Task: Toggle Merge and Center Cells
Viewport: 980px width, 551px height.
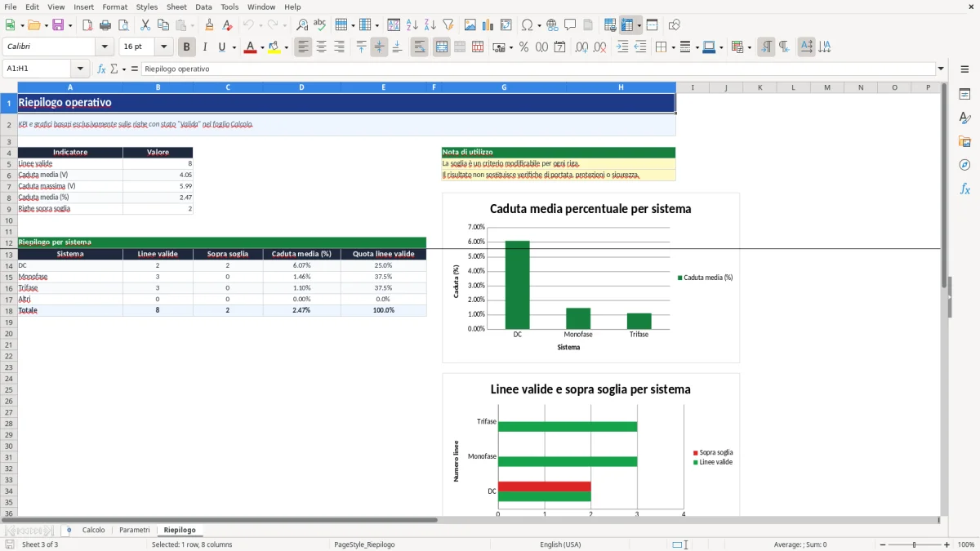Action: click(442, 47)
